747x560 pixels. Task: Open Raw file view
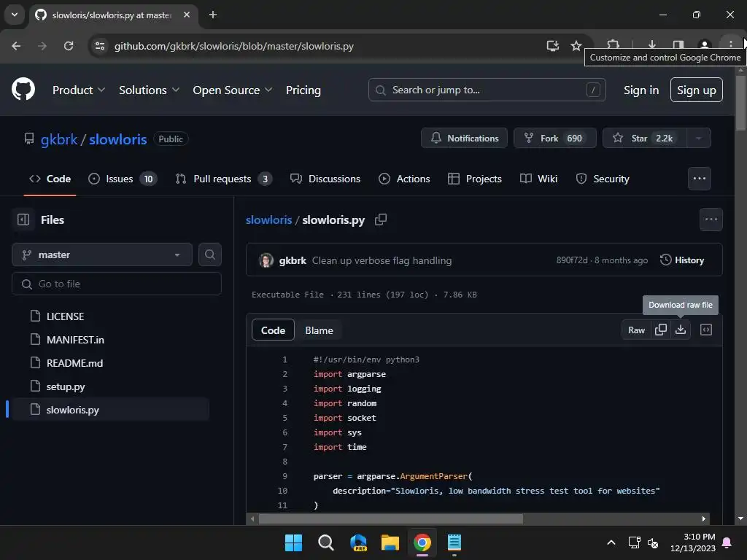point(636,330)
